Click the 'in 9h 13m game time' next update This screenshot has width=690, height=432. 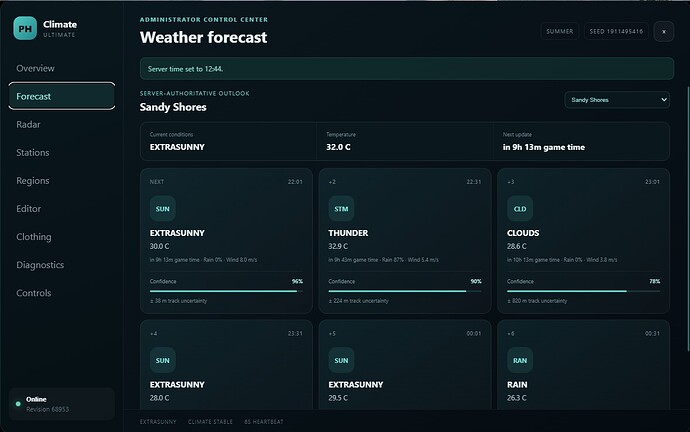click(543, 147)
